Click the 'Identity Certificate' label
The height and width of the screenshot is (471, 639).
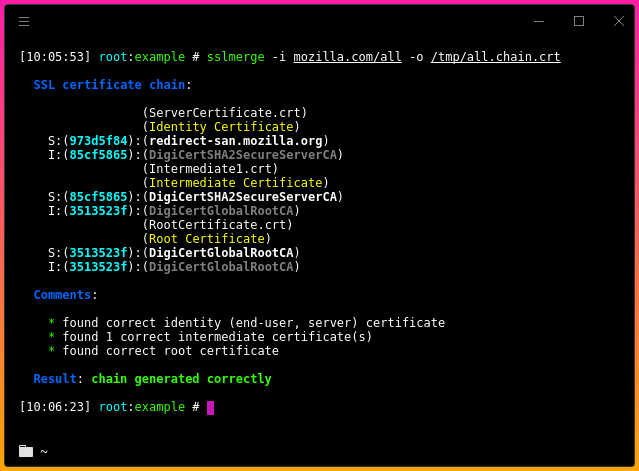click(221, 127)
